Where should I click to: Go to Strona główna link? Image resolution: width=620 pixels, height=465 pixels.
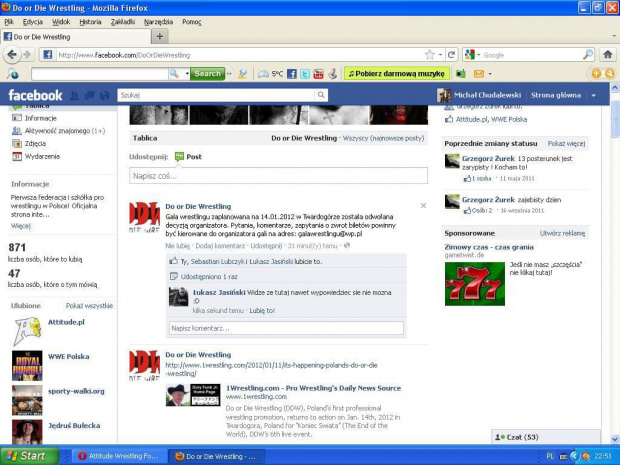[x=556, y=95]
